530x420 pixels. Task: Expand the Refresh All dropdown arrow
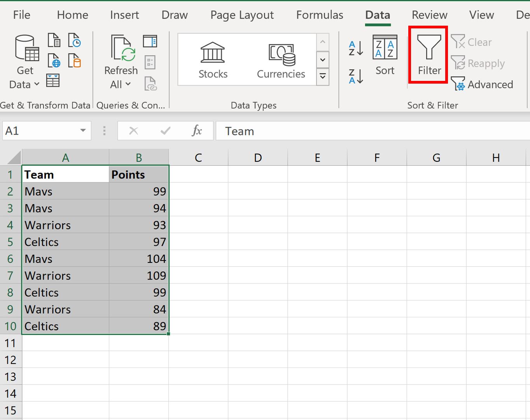click(129, 84)
